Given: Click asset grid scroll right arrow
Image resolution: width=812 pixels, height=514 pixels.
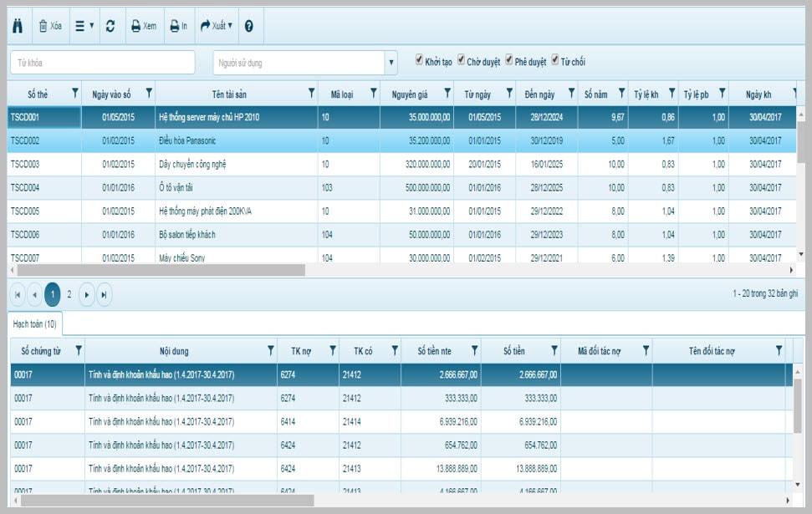Looking at the screenshot, I should coord(791,270).
